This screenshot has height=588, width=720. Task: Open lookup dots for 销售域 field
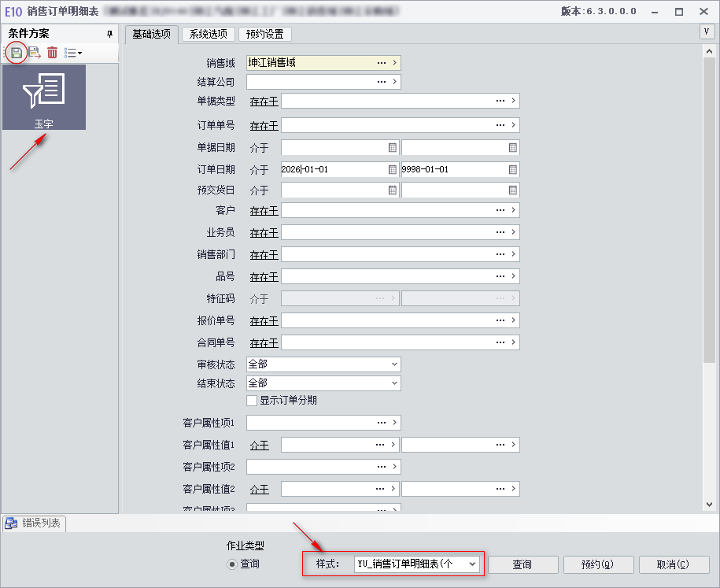[x=382, y=62]
